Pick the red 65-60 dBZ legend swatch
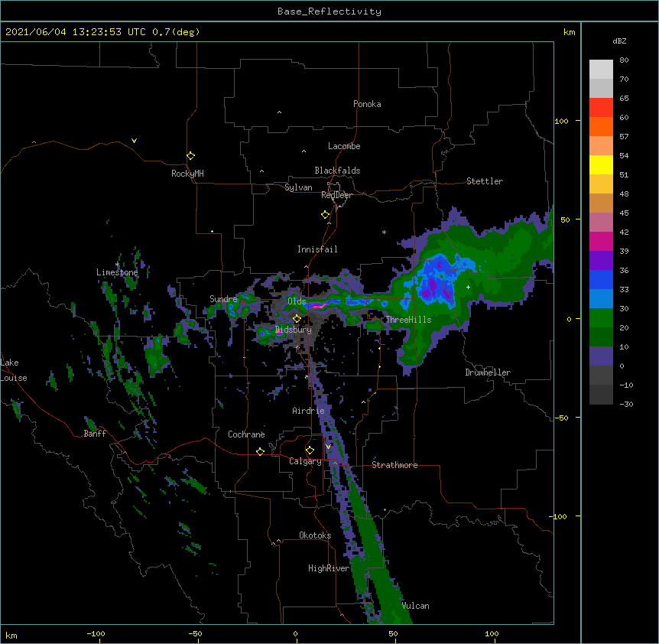This screenshot has height=644, width=659. [x=601, y=108]
